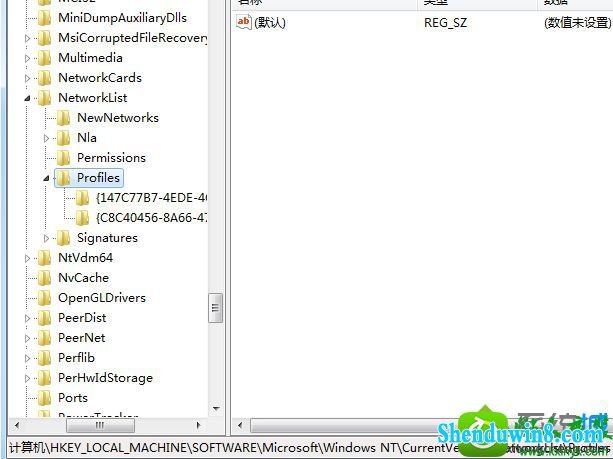
Task: Click the {C8C40456 subkey folder icon
Action: pos(82,218)
